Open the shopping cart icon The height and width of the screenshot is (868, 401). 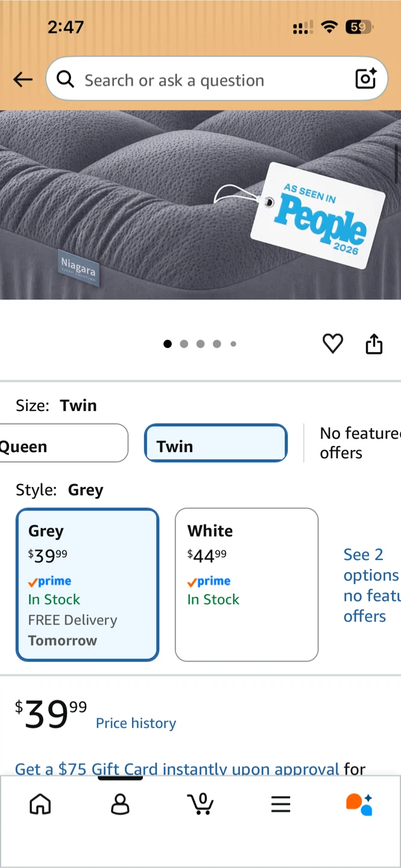coord(200,804)
